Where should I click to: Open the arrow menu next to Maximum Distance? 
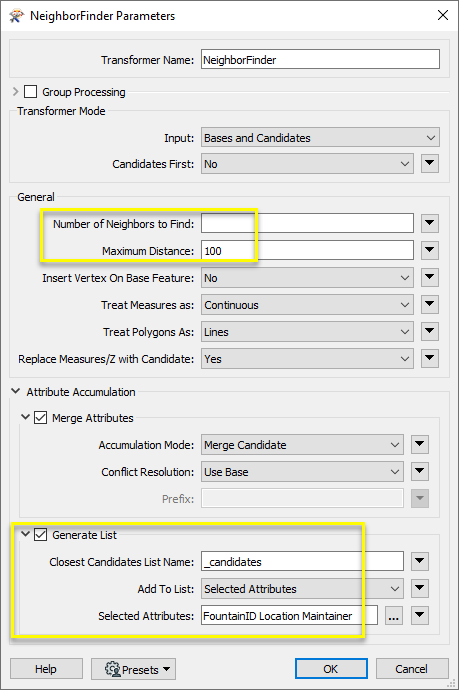click(430, 250)
